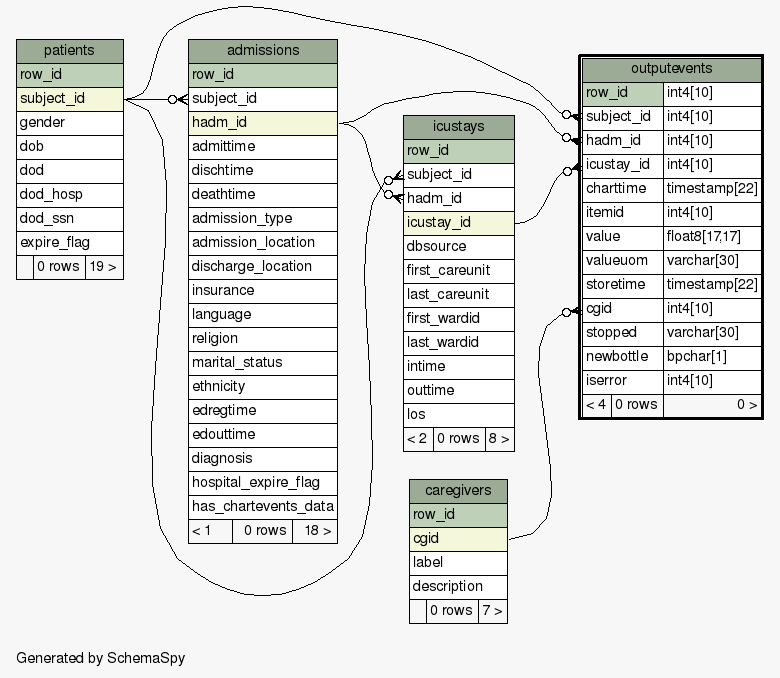Image resolution: width=780 pixels, height=678 pixels.
Task: Click valueuom in outputevents table
Action: (623, 261)
